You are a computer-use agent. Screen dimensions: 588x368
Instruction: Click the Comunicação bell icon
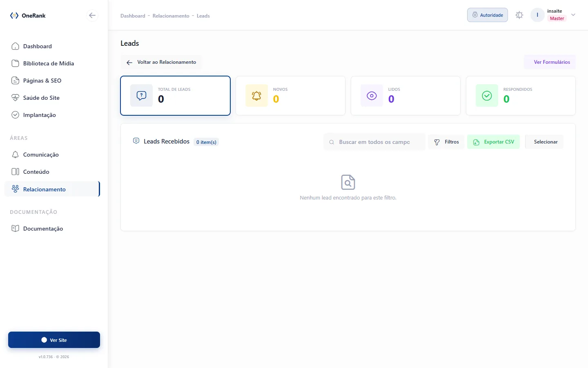[15, 155]
